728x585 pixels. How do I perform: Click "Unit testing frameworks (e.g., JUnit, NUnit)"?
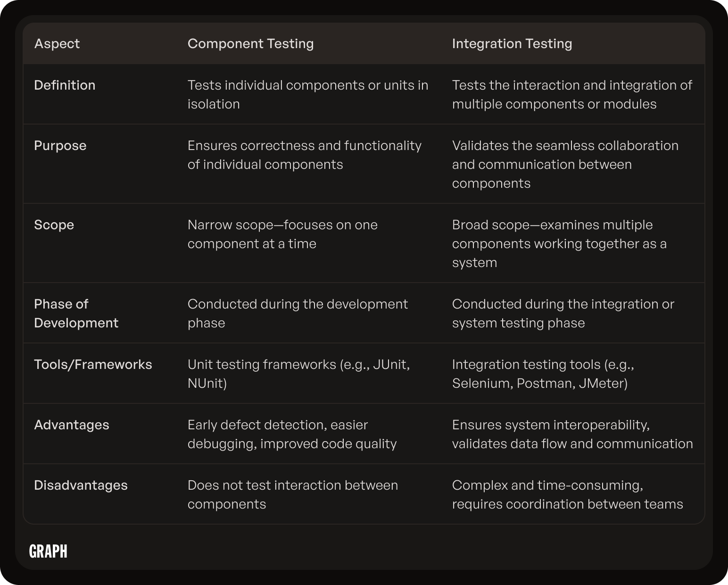pos(298,374)
